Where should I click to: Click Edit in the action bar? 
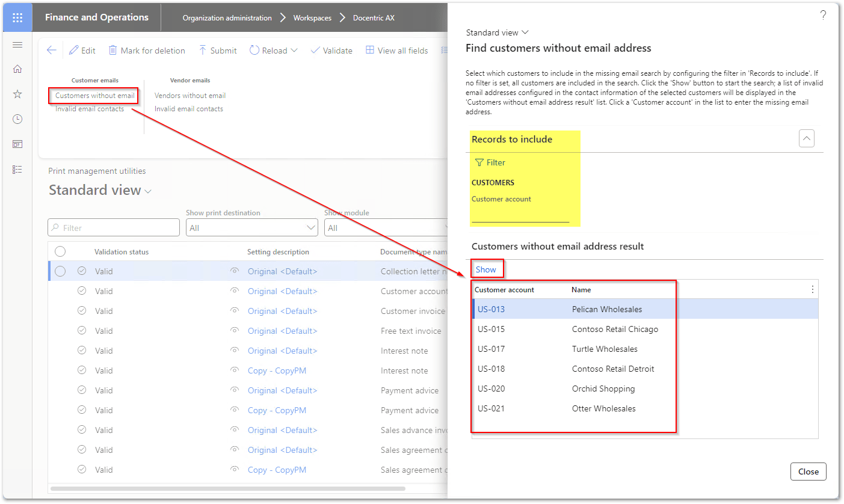click(x=82, y=51)
